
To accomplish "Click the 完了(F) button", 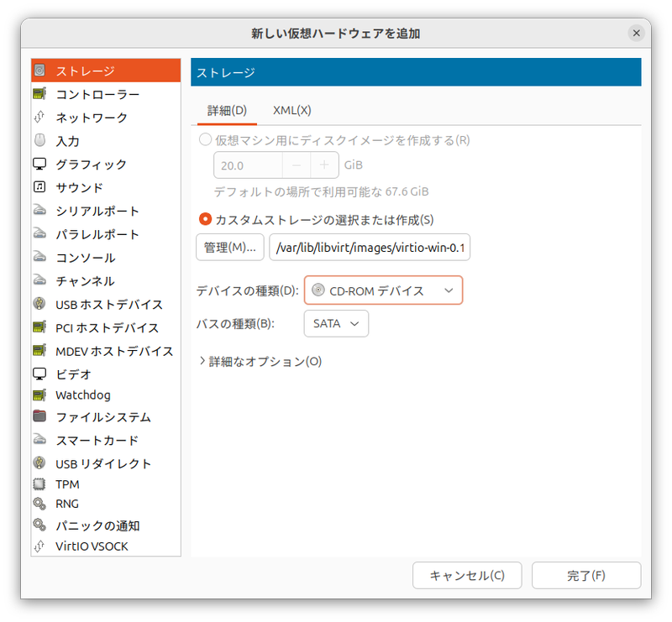I will pyautogui.click(x=586, y=575).
